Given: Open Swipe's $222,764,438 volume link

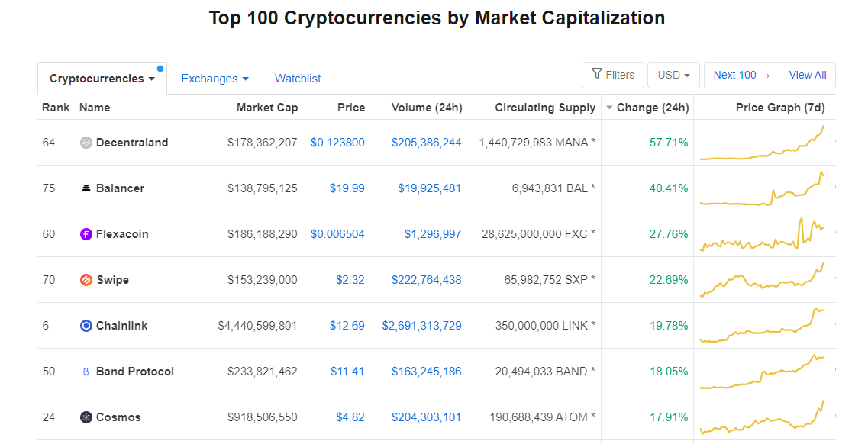Looking at the screenshot, I should pyautogui.click(x=426, y=280).
